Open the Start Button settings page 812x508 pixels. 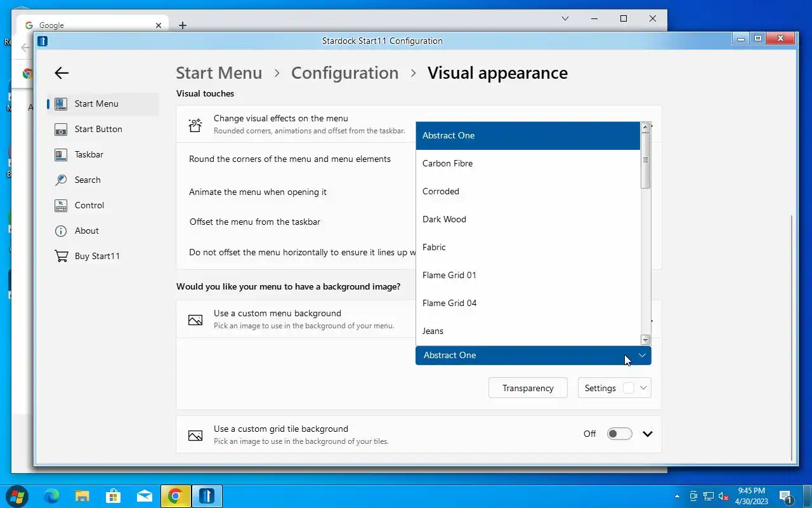pos(103,129)
